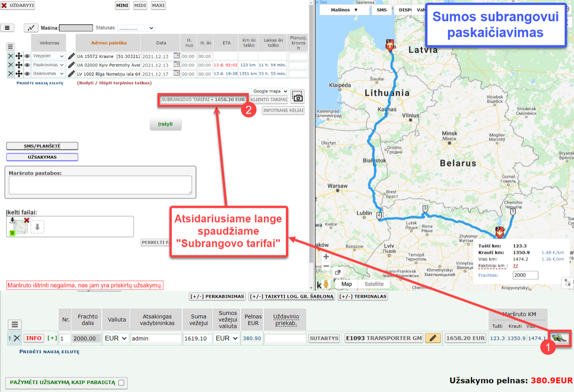Edit the LV 1002 Rīga address with the pencil icon
The height and width of the screenshot is (392, 574).
click(71, 74)
